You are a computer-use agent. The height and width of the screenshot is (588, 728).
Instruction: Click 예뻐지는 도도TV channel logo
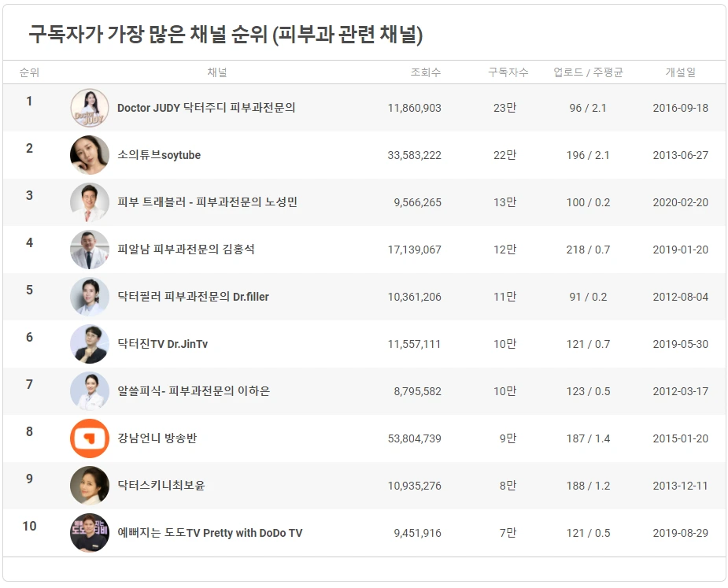point(90,533)
